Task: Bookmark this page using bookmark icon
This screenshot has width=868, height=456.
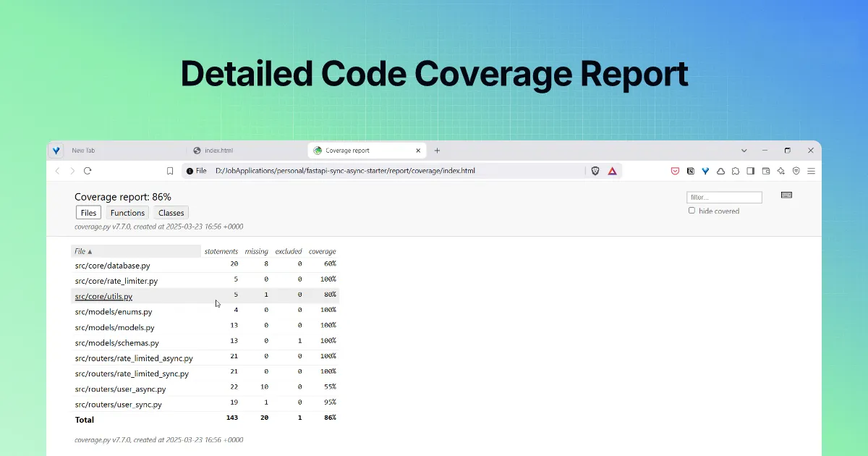Action: (x=170, y=171)
